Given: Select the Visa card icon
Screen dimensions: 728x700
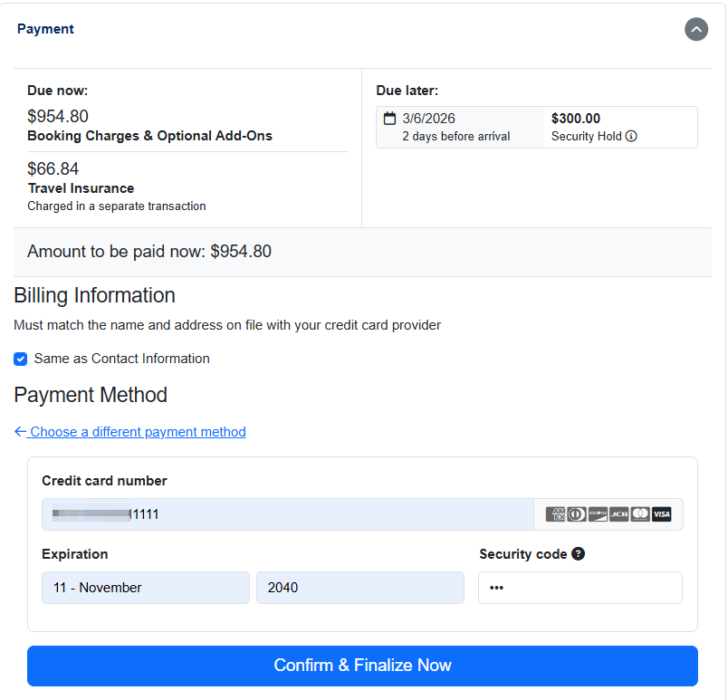Looking at the screenshot, I should 661,513.
